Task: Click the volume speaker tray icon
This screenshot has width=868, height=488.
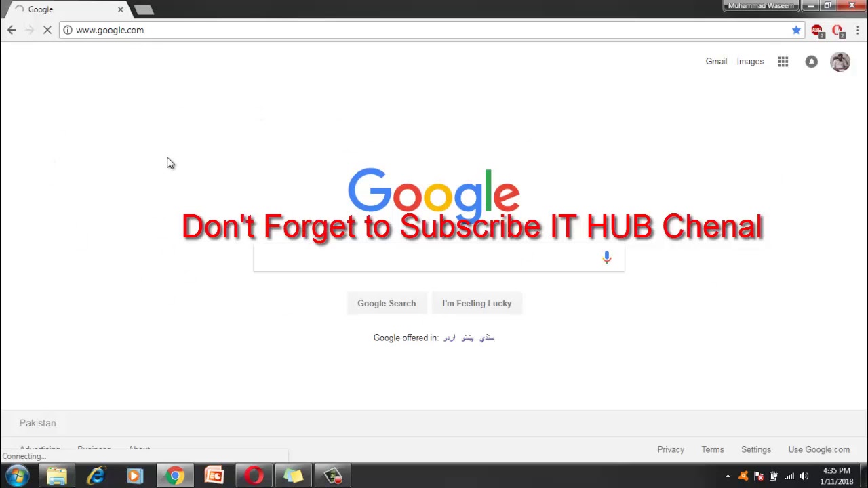Action: click(x=804, y=476)
